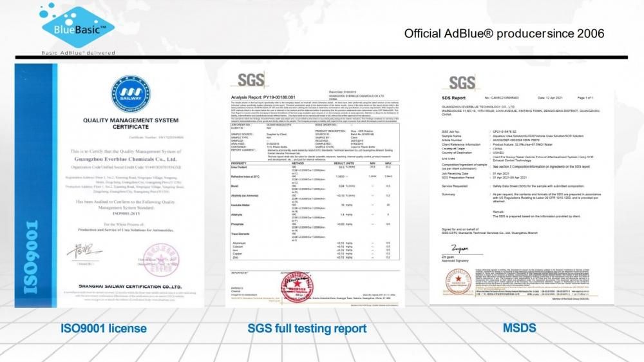Click the 'SDS Report' heading
644x362 pixels.
[453, 98]
